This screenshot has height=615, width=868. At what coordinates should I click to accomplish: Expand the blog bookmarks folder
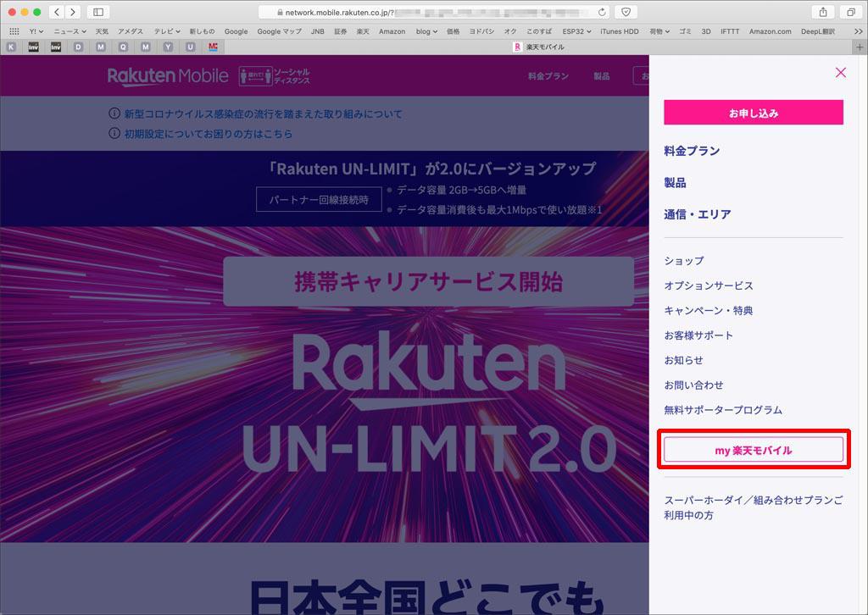click(x=426, y=31)
